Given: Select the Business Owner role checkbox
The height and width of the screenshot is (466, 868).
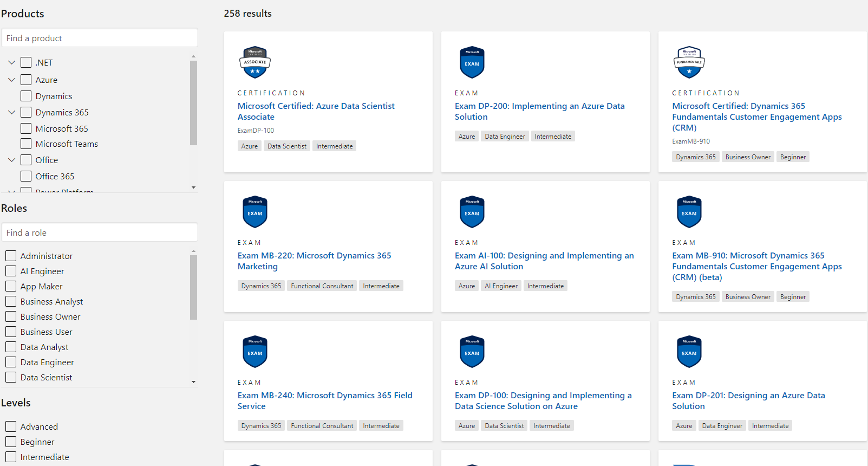Looking at the screenshot, I should coord(11,316).
